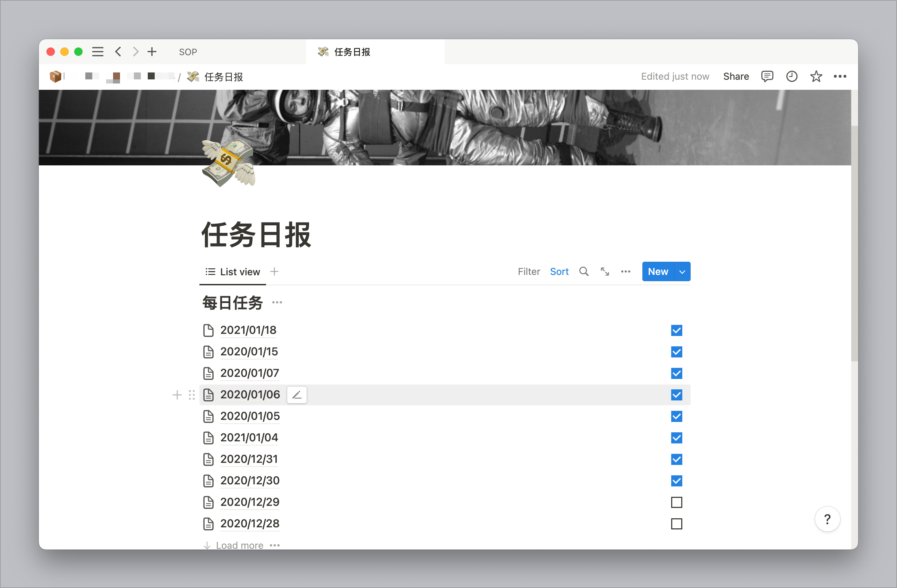
Task: Click the Edited just now label
Action: point(675,77)
